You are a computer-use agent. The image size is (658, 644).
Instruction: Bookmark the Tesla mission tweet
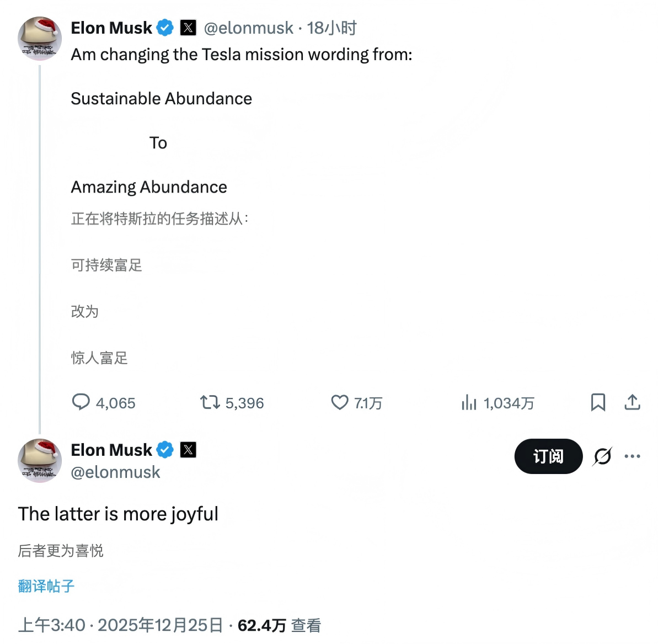point(598,402)
